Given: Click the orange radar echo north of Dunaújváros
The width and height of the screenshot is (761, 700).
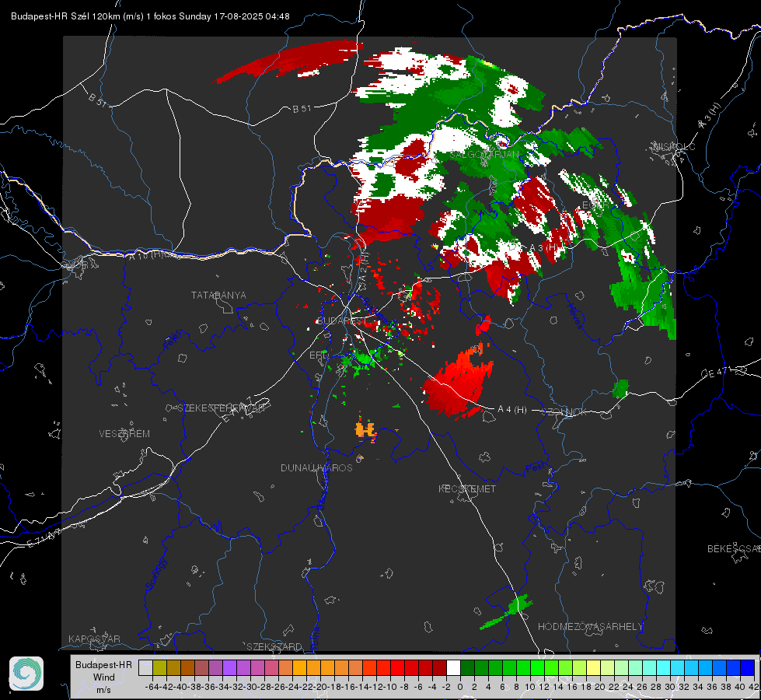Looking at the screenshot, I should pos(366,430).
